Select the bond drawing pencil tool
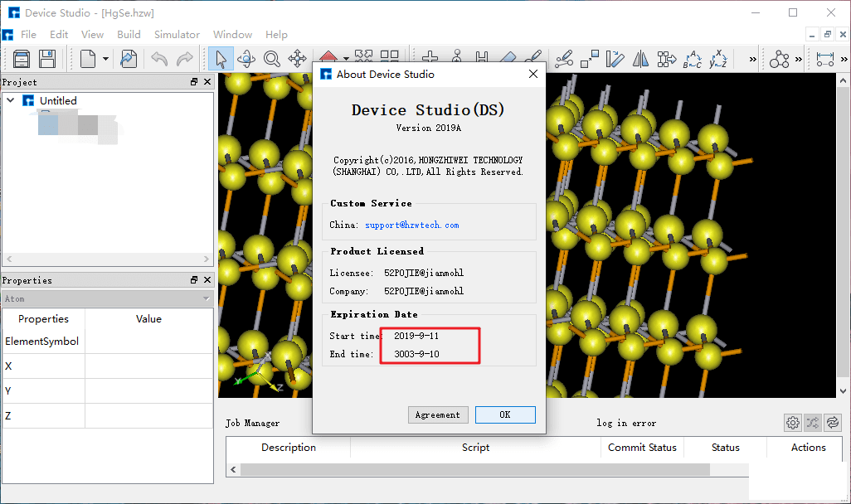 pos(533,57)
